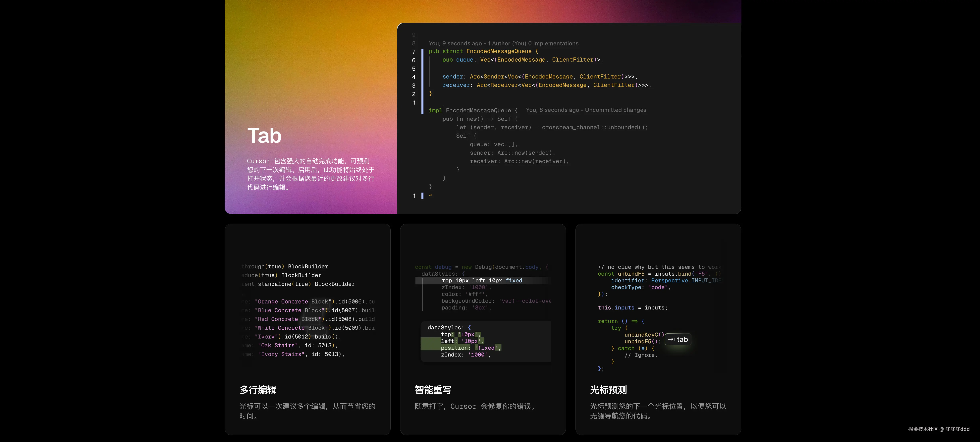Viewport: 980px width, 442px height.
Task: Click the "pub queue: Vec<...>" code line
Action: [523, 60]
